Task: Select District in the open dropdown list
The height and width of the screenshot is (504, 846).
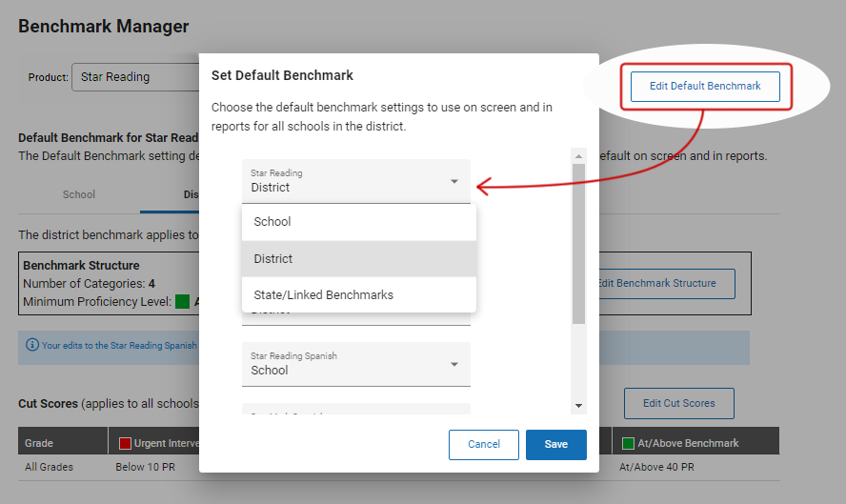Action: coord(358,259)
